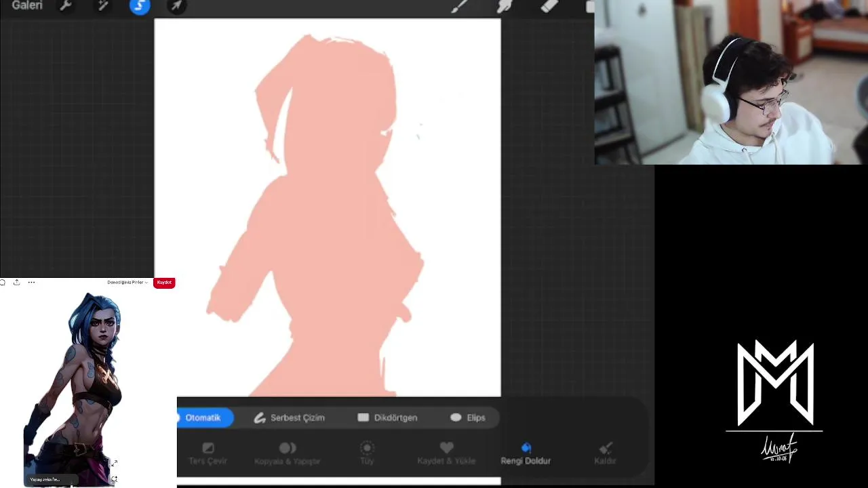
Task: Toggle the Rengi Doldur color fill
Action: (x=526, y=453)
